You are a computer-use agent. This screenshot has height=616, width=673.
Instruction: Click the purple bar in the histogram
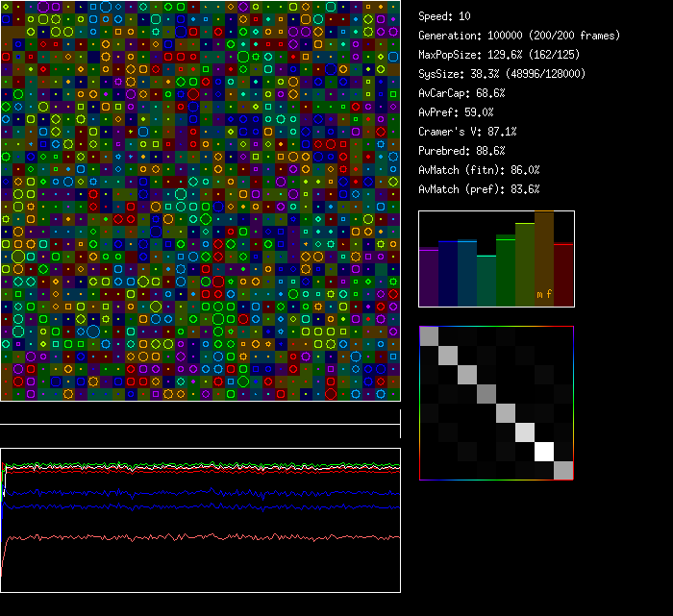[429, 277]
